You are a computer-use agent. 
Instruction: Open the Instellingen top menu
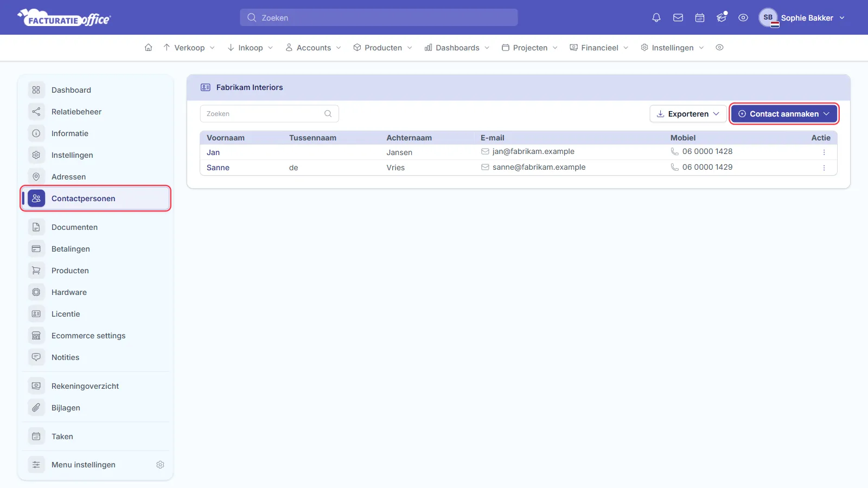pos(673,48)
